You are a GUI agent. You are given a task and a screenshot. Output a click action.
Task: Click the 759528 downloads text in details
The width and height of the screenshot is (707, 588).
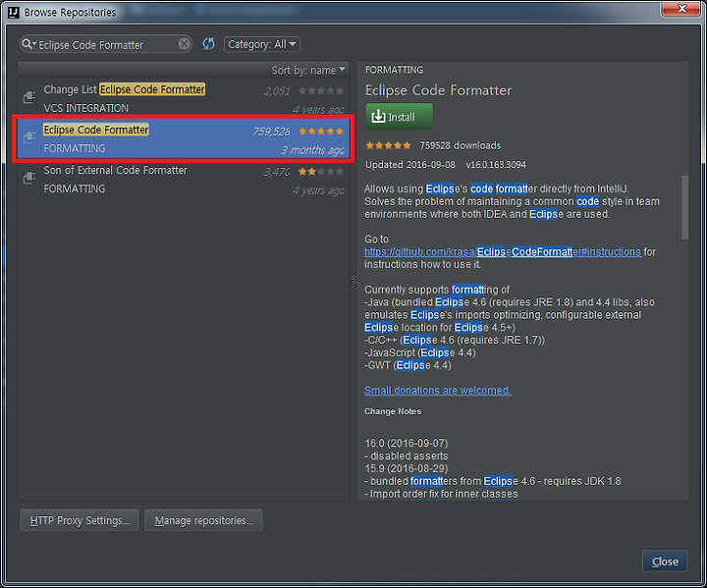(x=460, y=145)
